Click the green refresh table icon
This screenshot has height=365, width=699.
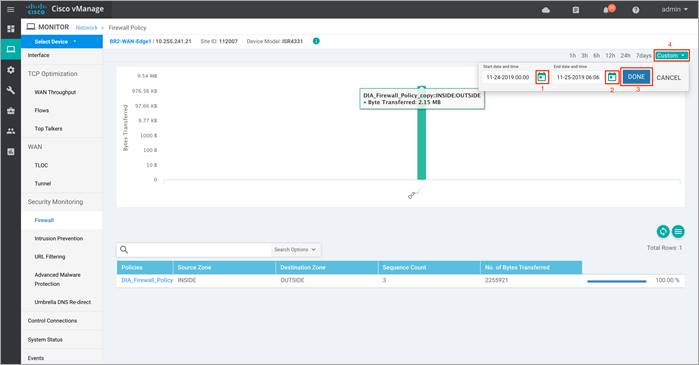point(663,231)
